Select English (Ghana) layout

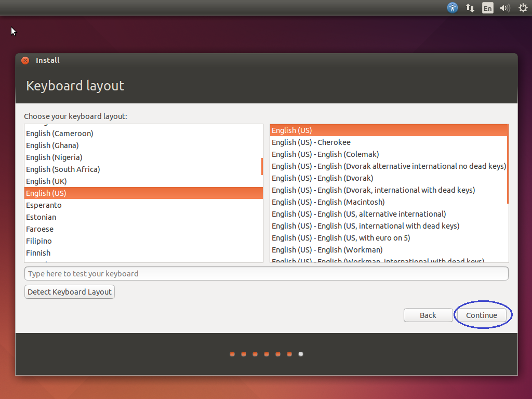[143, 145]
